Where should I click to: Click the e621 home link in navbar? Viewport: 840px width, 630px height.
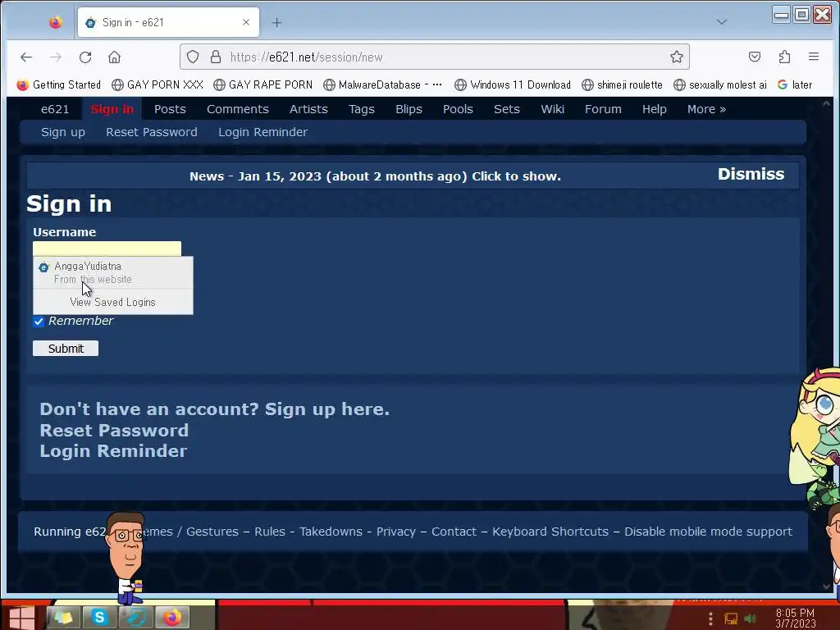point(55,109)
